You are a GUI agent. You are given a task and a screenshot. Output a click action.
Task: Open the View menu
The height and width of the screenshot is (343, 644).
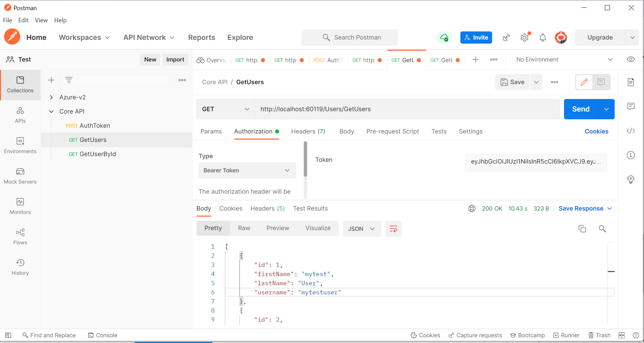pos(41,20)
